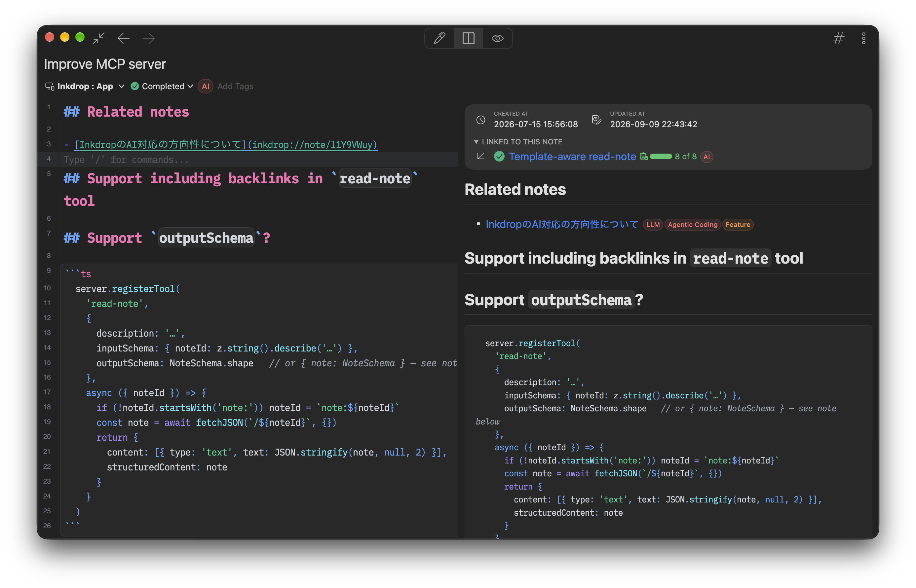
Task: Click the created date 2026-07-15 15:56:08
Action: click(x=536, y=124)
